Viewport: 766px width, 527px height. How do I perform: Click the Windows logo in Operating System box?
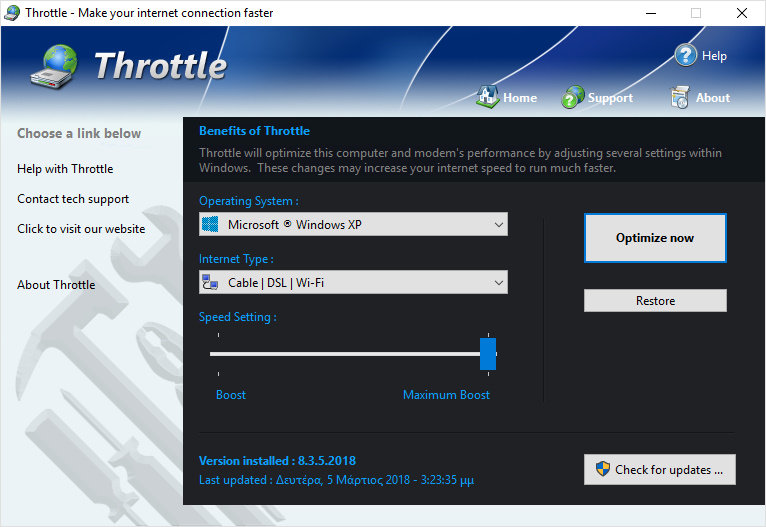pyautogui.click(x=210, y=224)
